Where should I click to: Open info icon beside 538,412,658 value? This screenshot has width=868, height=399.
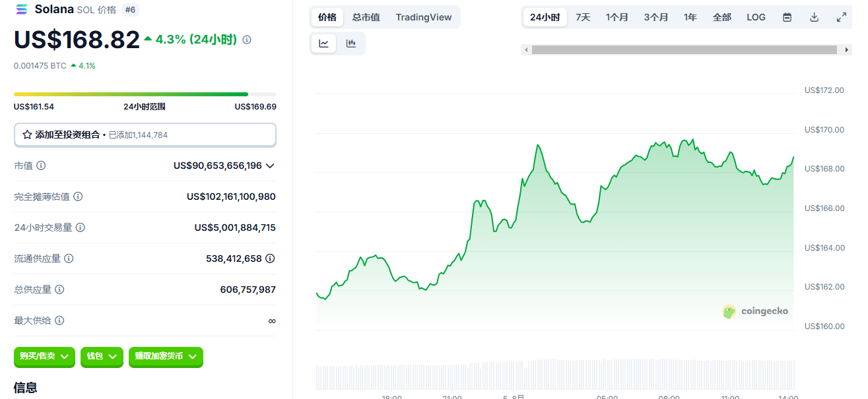(x=270, y=259)
